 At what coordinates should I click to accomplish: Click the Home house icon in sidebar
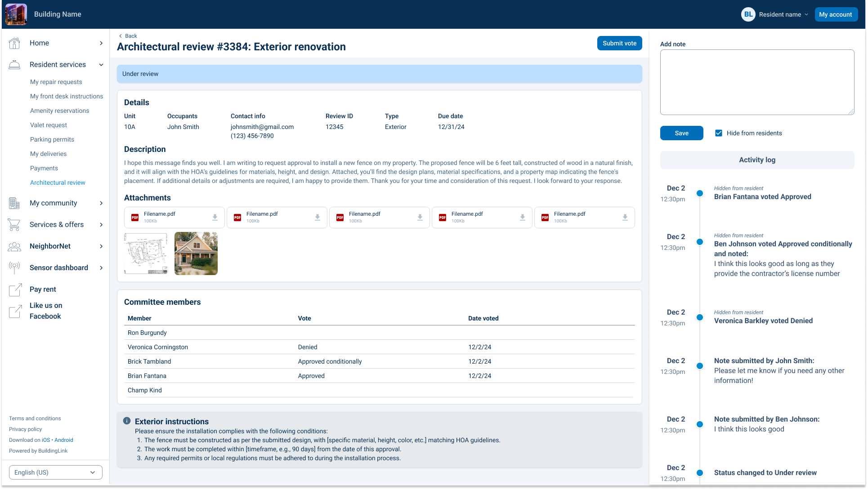(14, 43)
